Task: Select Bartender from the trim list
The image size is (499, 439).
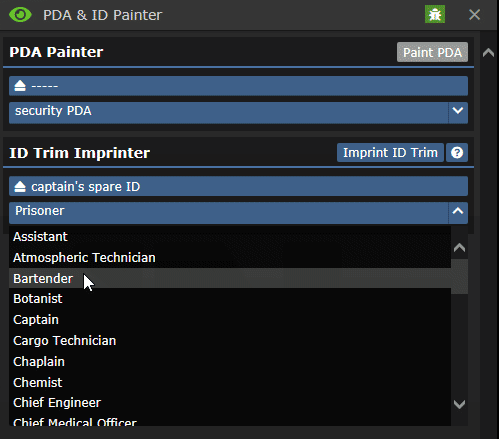Action: click(230, 278)
